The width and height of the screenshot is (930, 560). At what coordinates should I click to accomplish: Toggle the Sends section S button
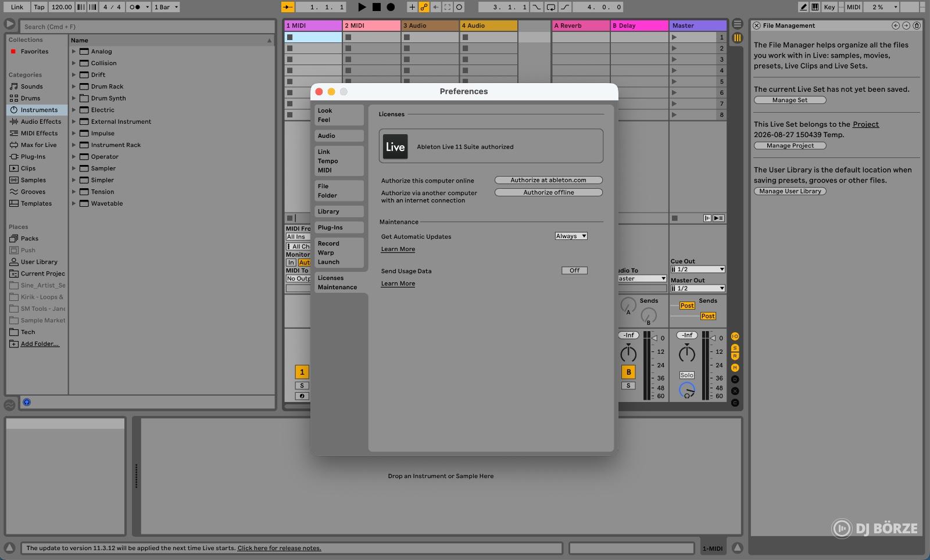pyautogui.click(x=735, y=348)
